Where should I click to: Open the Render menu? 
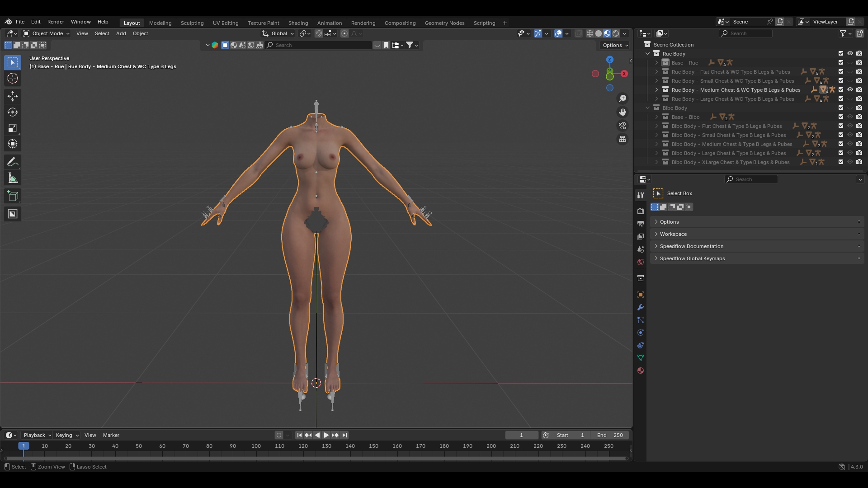point(56,22)
